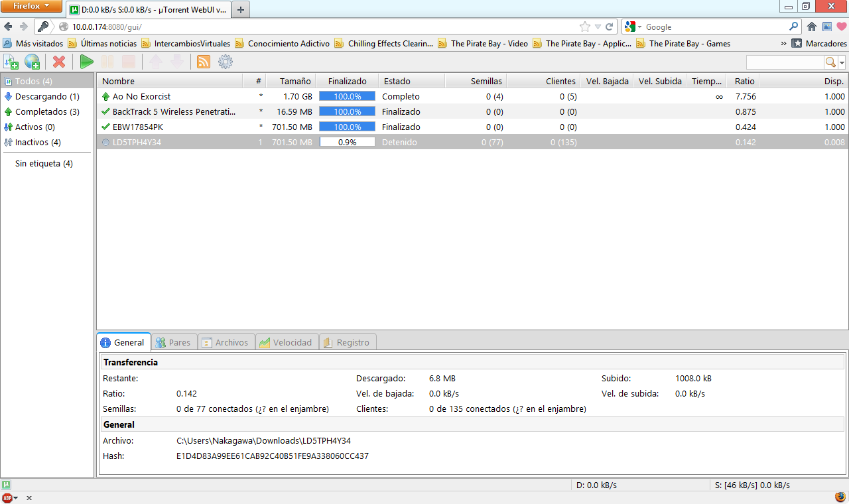The width and height of the screenshot is (849, 504).
Task: Start the selected torrent
Action: pos(86,61)
